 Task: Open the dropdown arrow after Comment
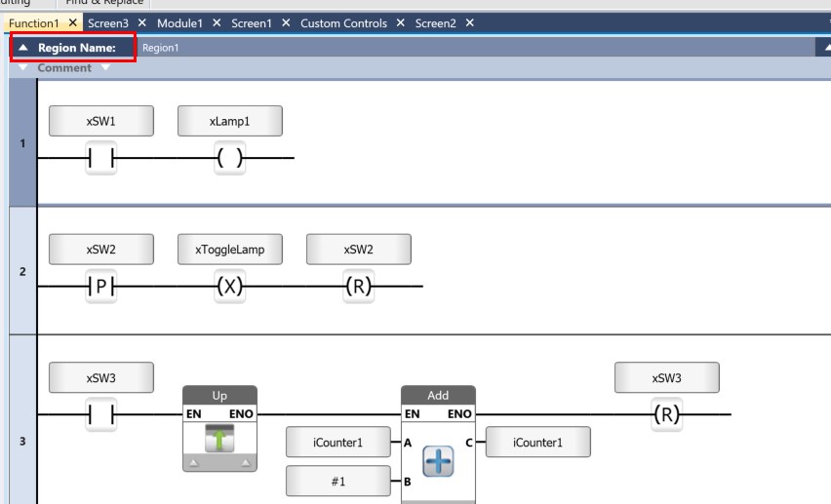(x=105, y=67)
